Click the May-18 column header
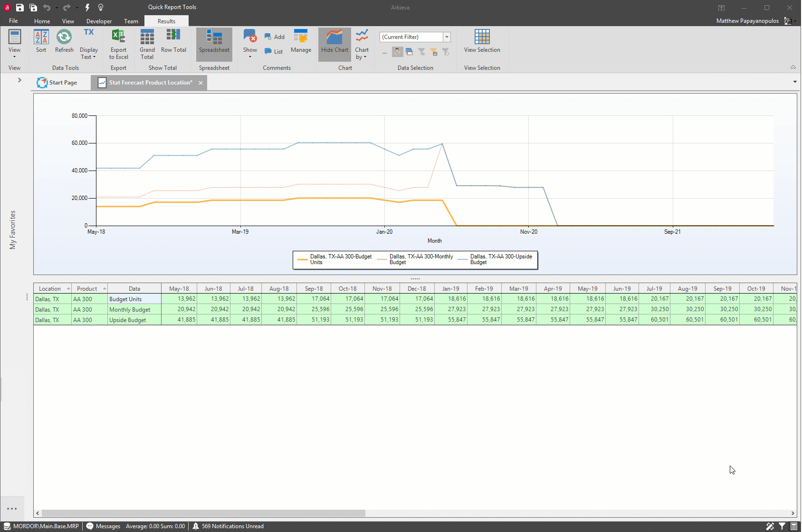The height and width of the screenshot is (532, 802). (x=179, y=288)
